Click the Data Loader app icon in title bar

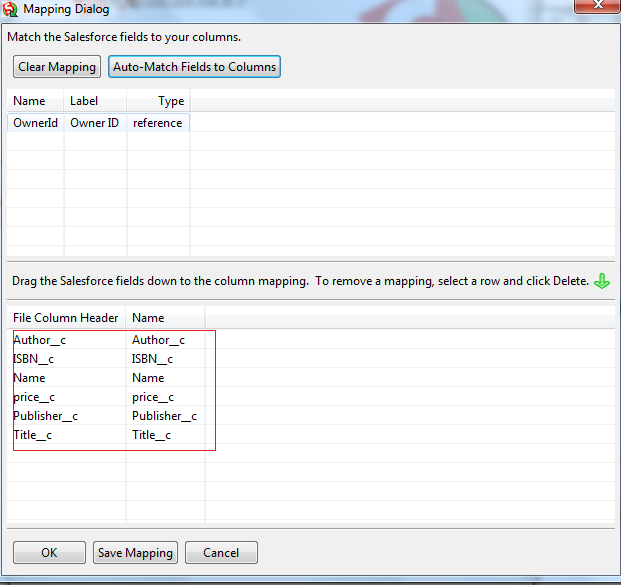click(10, 9)
